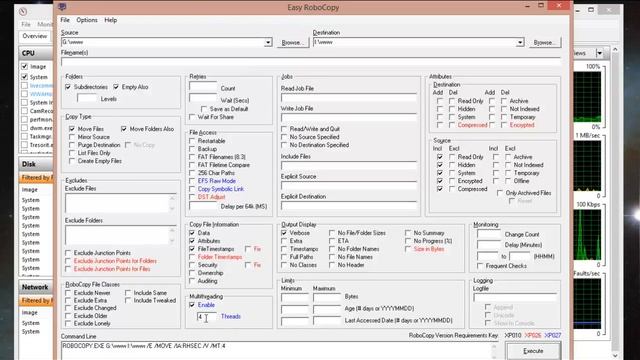Enable the ETA output checkbox
Viewport: 640px width, 360px height.
point(332,241)
